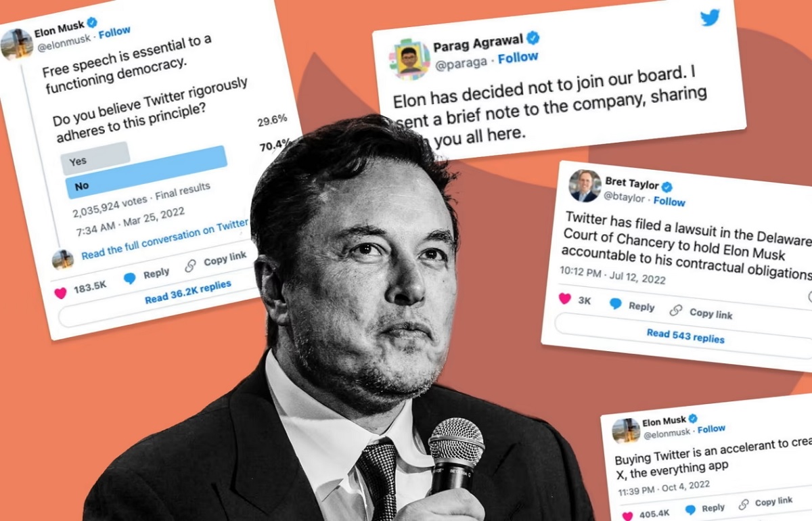Click the Elon Musk avatar on the poll tweet
812x521 pixels.
[x=17, y=44]
